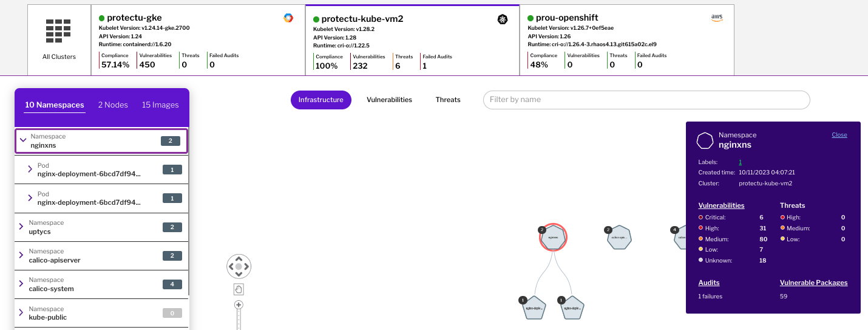Viewport: 868px width, 330px height.
Task: Switch to the 15 Images tab
Action: coord(160,105)
